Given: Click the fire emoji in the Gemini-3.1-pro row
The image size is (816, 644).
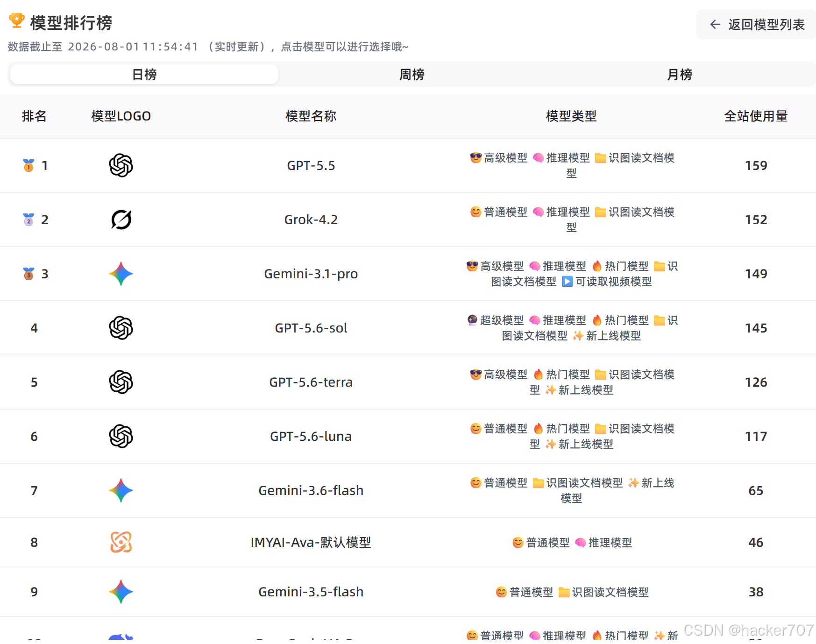Looking at the screenshot, I should (x=597, y=266).
